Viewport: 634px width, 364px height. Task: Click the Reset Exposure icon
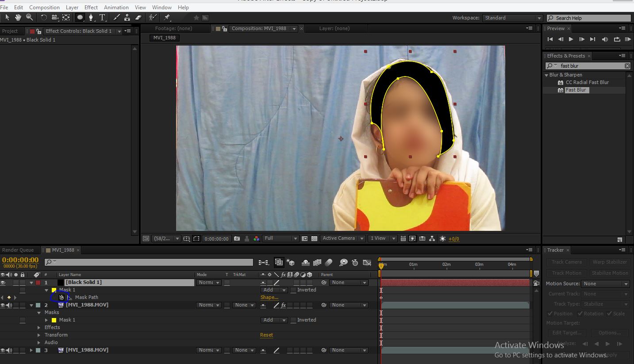pos(442,238)
